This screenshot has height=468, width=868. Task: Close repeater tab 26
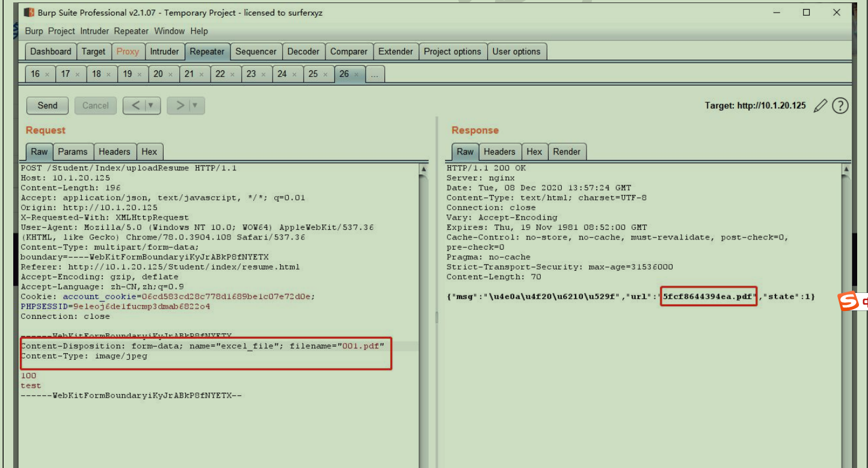(356, 75)
